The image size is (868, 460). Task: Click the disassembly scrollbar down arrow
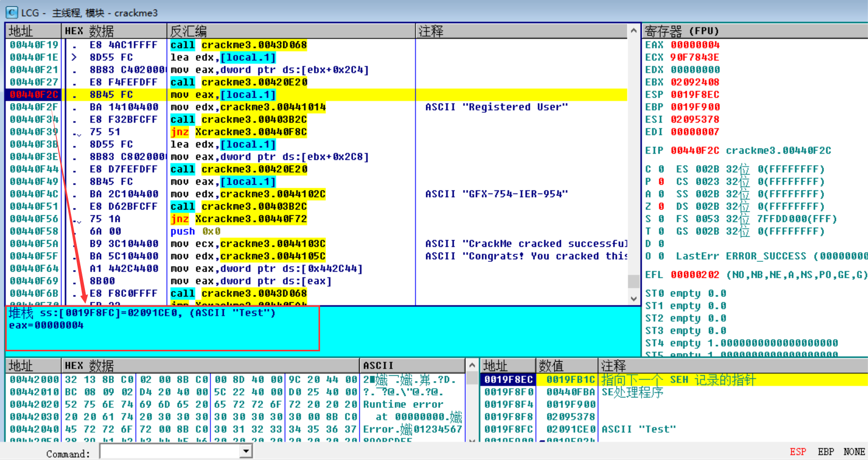point(634,299)
